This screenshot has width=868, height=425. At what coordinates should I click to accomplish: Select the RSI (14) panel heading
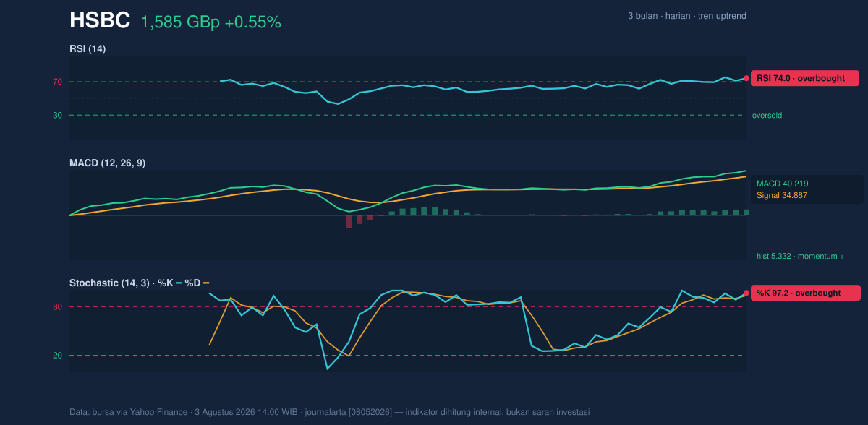point(88,49)
